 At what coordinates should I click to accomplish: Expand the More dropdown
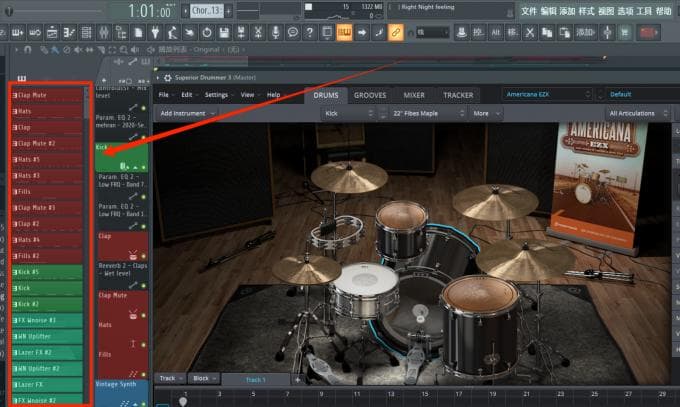tap(486, 113)
